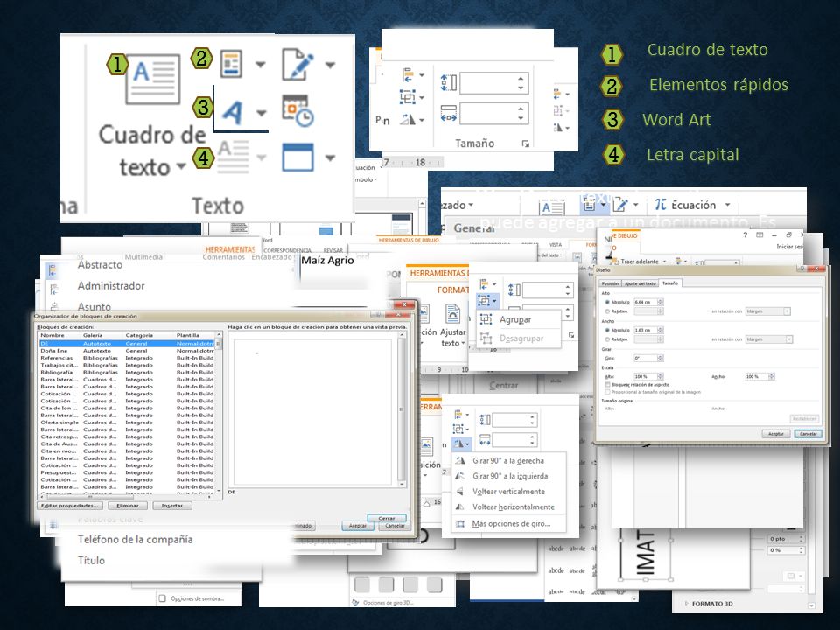The height and width of the screenshot is (630, 840).
Task: Click the icon beside Más opciones de giro
Action: pos(459,524)
